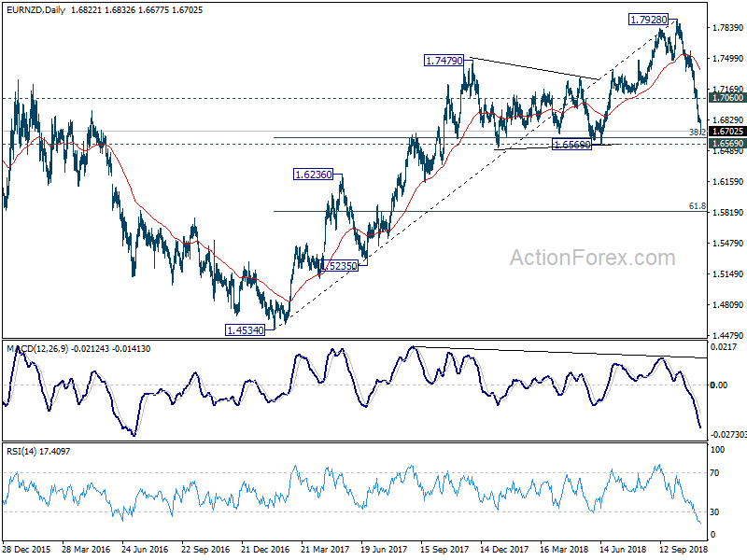
Task: Click the RSI 70 level axis label
Action: tap(714, 473)
